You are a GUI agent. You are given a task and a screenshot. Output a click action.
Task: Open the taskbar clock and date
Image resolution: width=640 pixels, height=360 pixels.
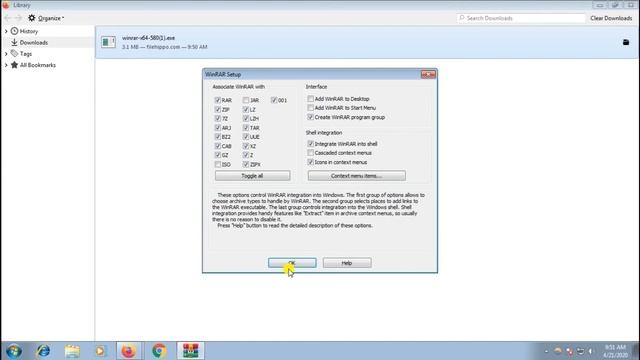pos(615,351)
